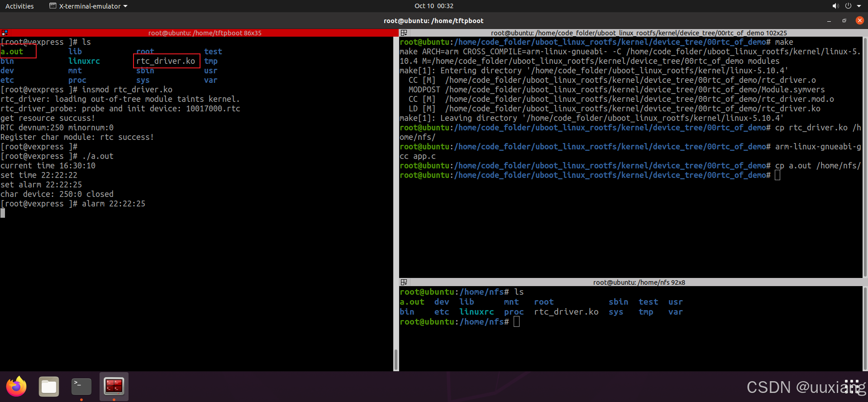
Task: Open the volume control in top bar
Action: point(835,6)
